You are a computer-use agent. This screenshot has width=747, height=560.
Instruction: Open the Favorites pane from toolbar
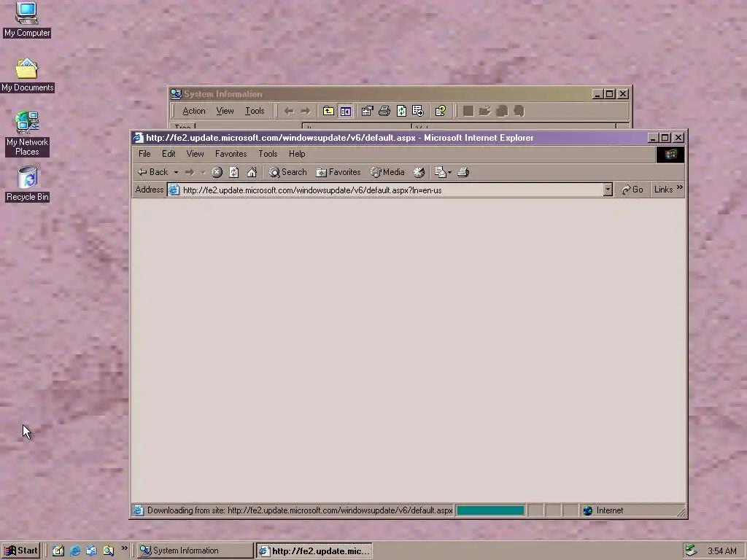tap(338, 172)
